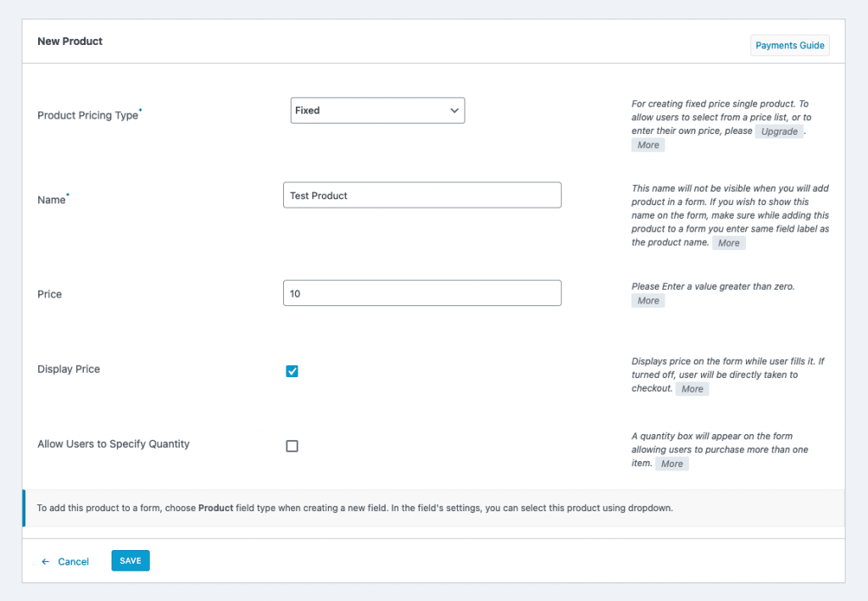Click More in the Display Price description
Screen dimensions: 868x601
click(x=692, y=388)
